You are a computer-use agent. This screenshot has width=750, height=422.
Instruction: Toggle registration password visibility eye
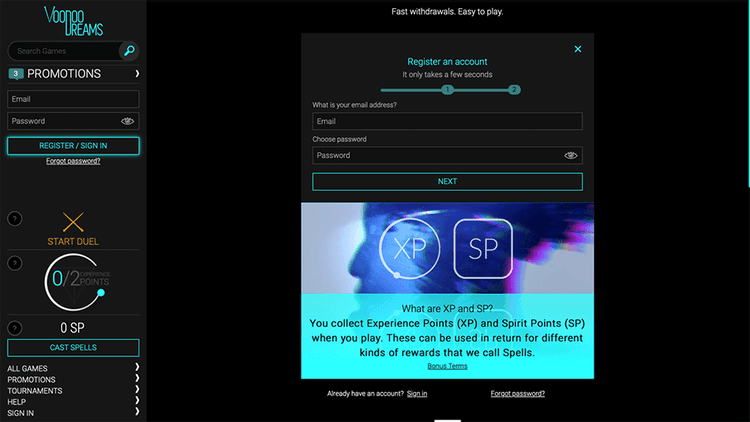pos(571,155)
